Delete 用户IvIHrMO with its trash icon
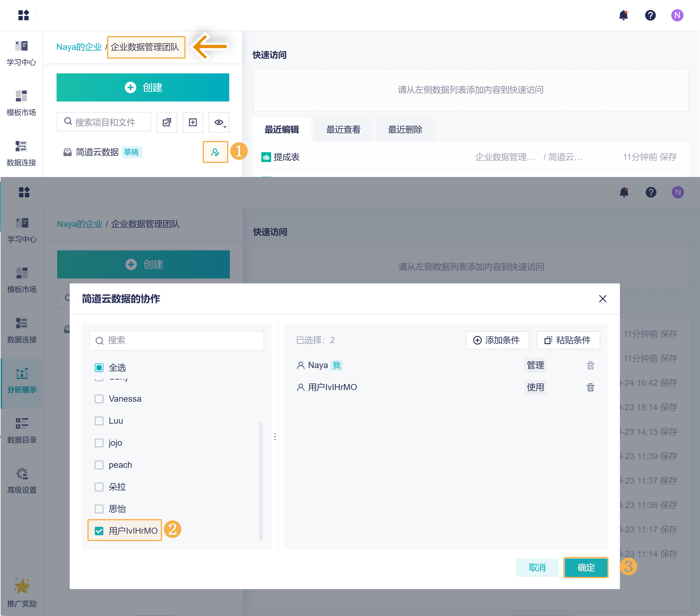 click(590, 387)
